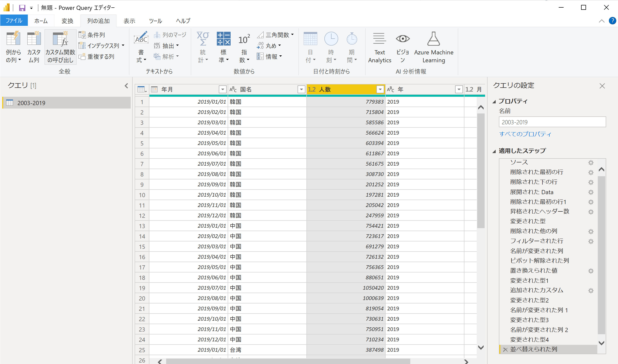
Task: Expand the インデックス列 dropdown arrow
Action: [x=123, y=46]
